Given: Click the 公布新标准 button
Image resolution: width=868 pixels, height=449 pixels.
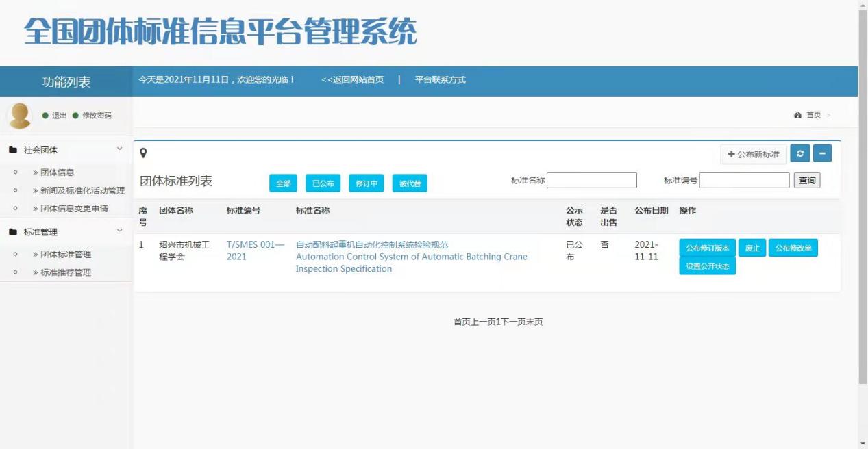Looking at the screenshot, I should click(754, 154).
